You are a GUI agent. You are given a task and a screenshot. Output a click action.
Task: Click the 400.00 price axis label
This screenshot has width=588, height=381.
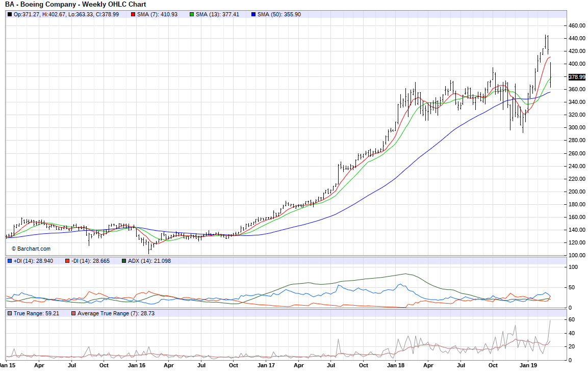click(x=577, y=64)
